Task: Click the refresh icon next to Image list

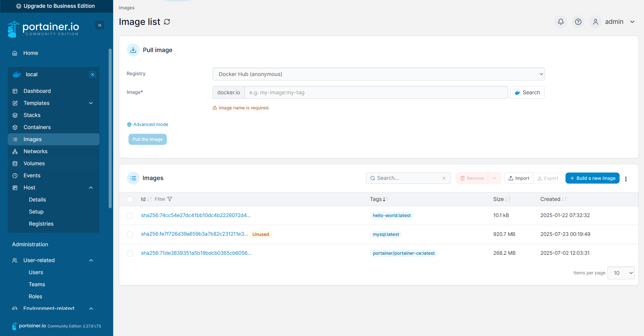Action: pyautogui.click(x=167, y=22)
